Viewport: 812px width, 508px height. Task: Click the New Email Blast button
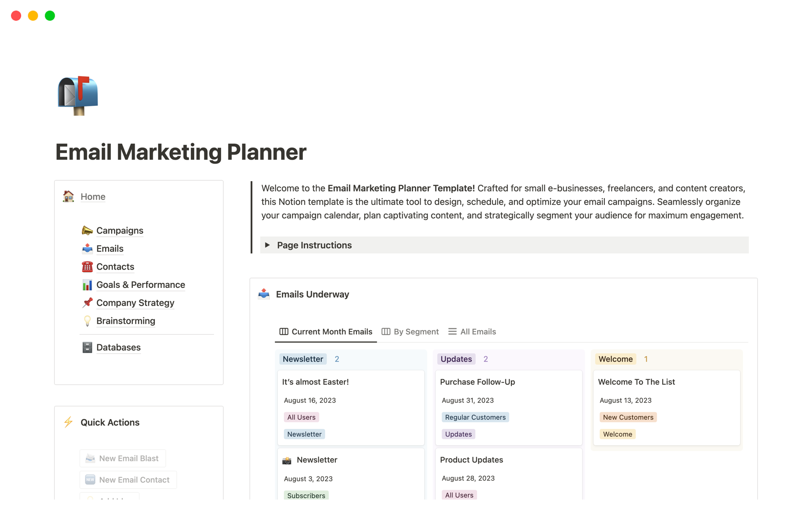click(x=123, y=458)
